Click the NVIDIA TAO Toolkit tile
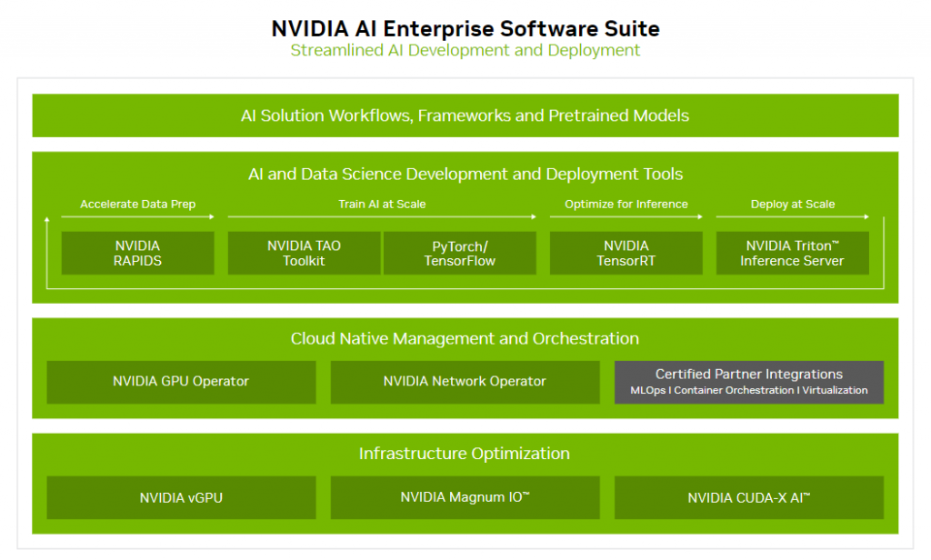This screenshot has width=931, height=560. [303, 253]
